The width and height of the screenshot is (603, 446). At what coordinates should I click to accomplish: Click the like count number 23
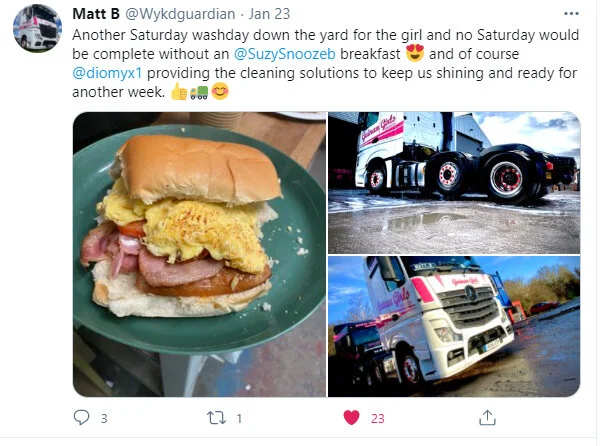(x=378, y=418)
